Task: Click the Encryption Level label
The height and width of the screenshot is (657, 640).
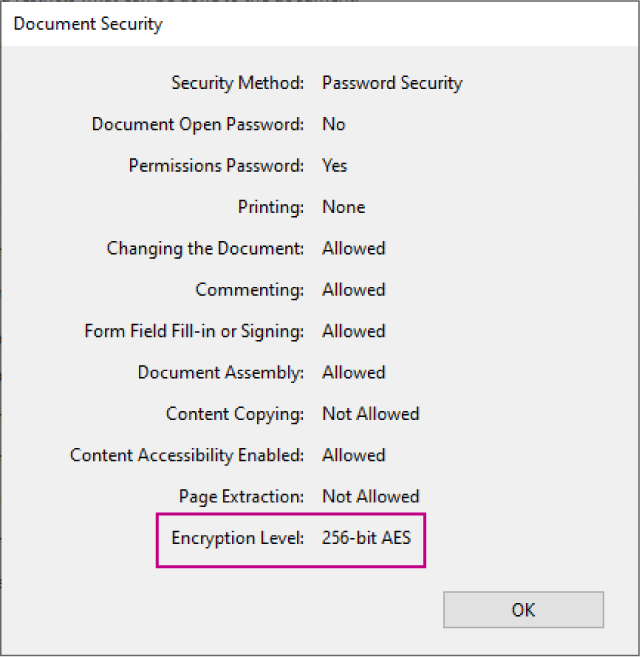Action: (238, 538)
